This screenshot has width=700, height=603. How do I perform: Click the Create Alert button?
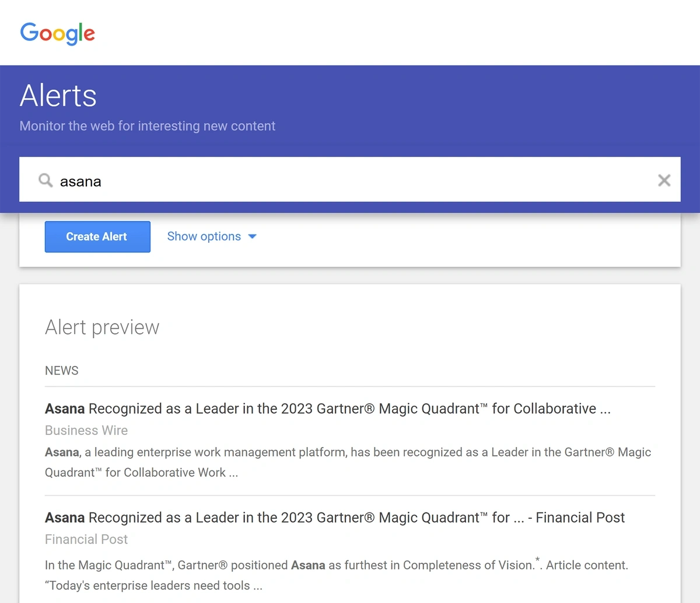97,236
